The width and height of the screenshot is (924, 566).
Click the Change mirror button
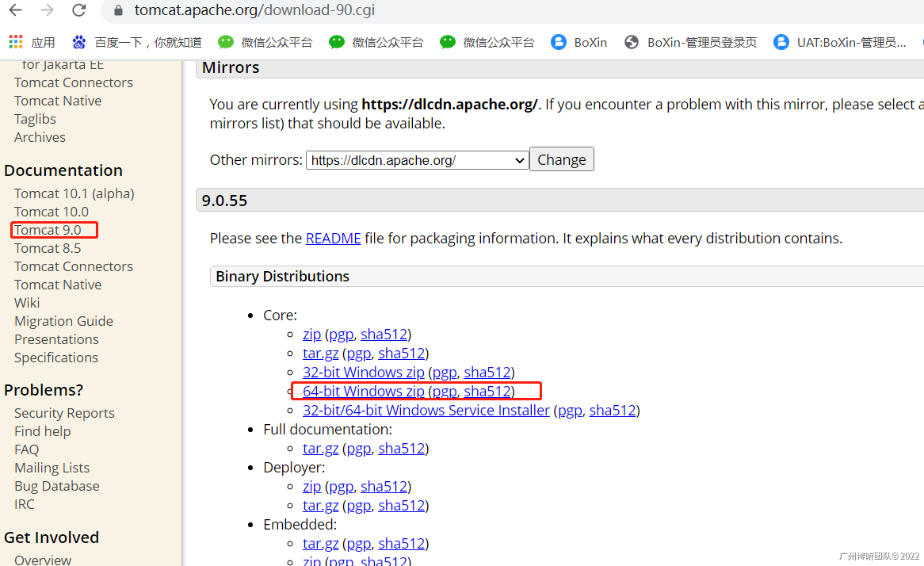562,159
